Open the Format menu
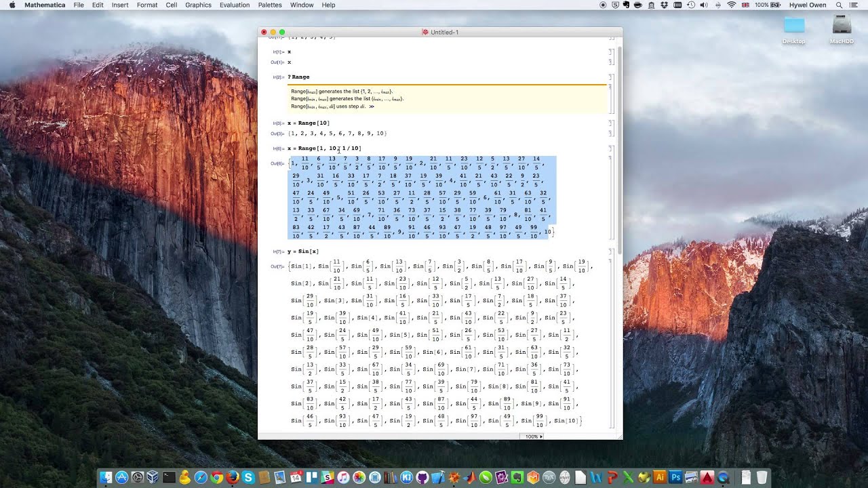The width and height of the screenshot is (868, 488). point(147,5)
